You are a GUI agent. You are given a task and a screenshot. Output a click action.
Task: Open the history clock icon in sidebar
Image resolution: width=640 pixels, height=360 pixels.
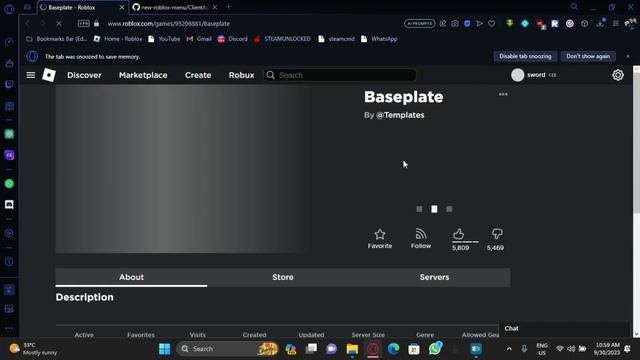point(9,262)
